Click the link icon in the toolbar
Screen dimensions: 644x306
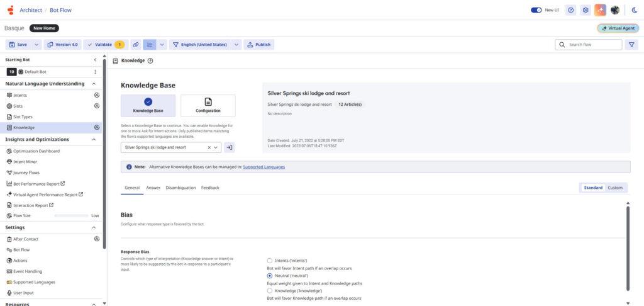tap(135, 45)
